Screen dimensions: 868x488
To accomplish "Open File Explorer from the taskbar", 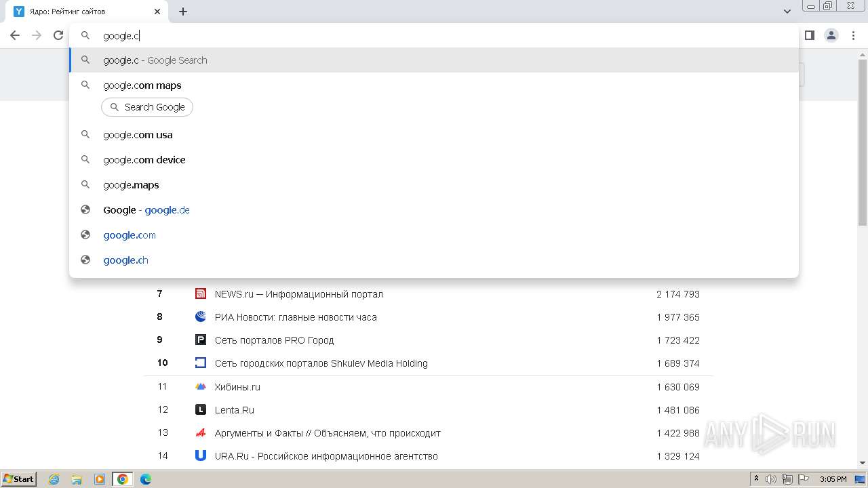I will pyautogui.click(x=77, y=479).
